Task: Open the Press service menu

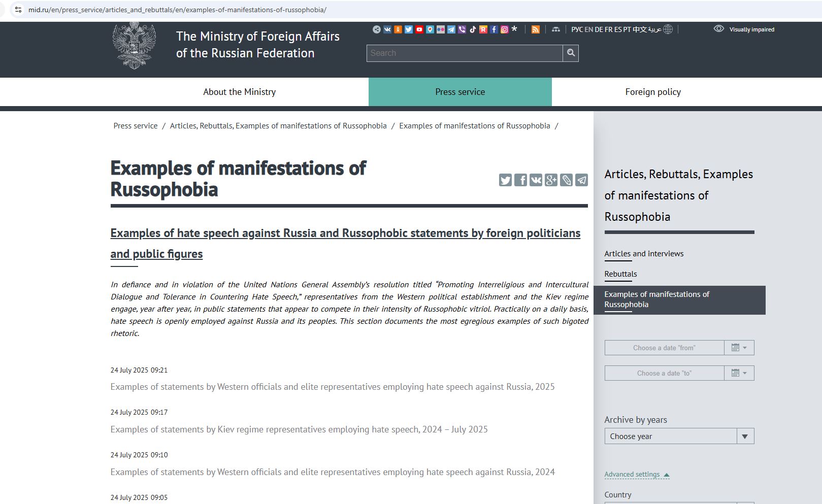Action: (460, 92)
